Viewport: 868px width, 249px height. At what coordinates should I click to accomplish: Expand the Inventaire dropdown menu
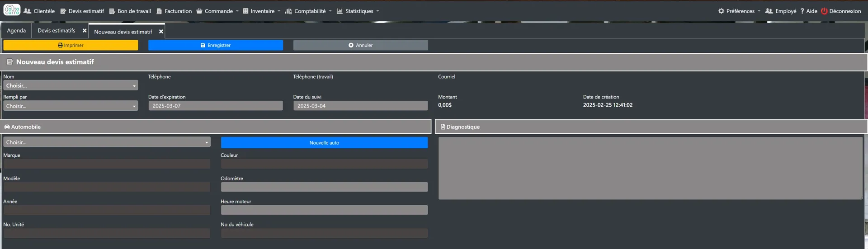262,11
